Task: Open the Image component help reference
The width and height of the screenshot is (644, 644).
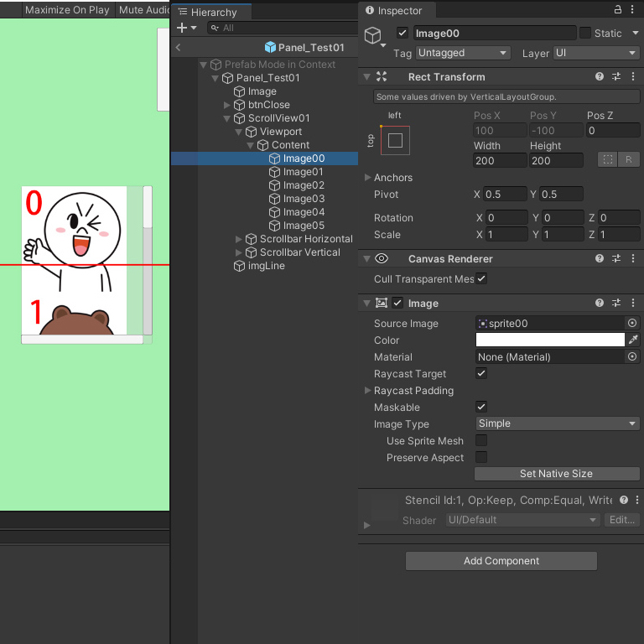Action: click(600, 303)
